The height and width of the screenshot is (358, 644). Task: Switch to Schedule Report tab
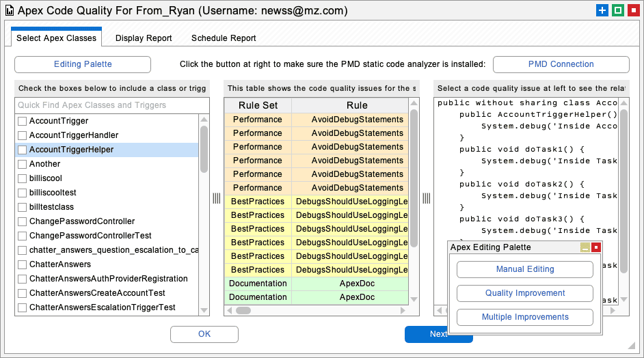click(224, 38)
